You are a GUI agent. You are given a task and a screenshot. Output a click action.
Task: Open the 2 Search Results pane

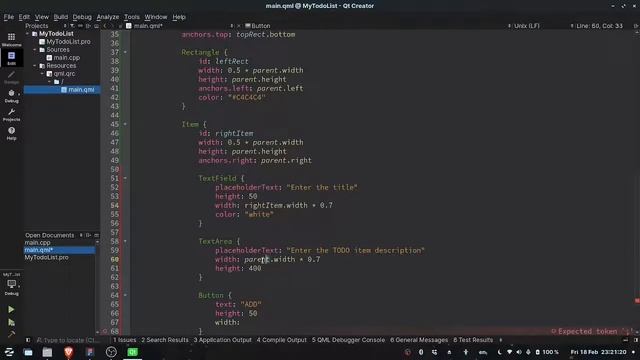(x=165, y=340)
